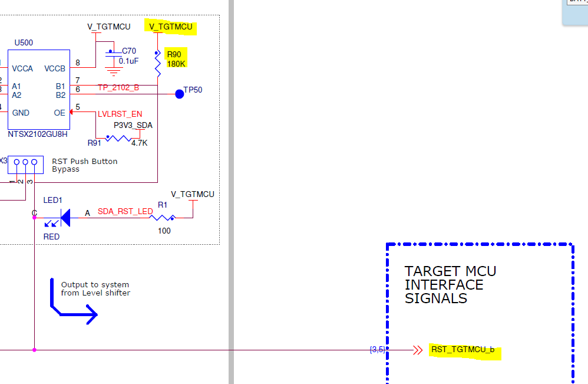Click the blue bent arrow graphic
588x384 pixels.
point(74,301)
